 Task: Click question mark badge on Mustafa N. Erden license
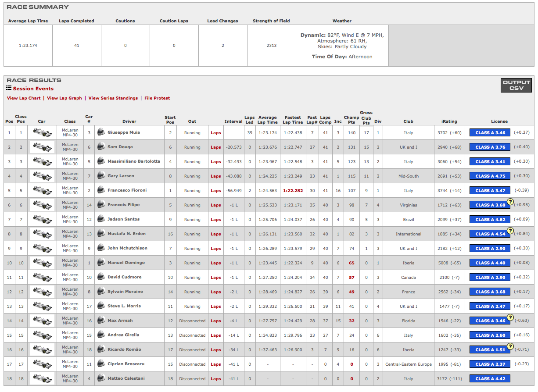(x=510, y=231)
